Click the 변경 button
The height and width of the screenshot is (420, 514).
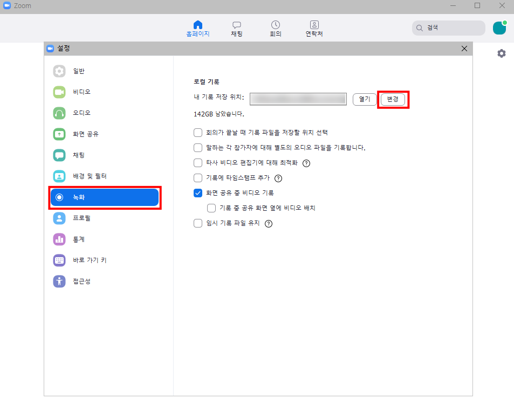click(393, 99)
